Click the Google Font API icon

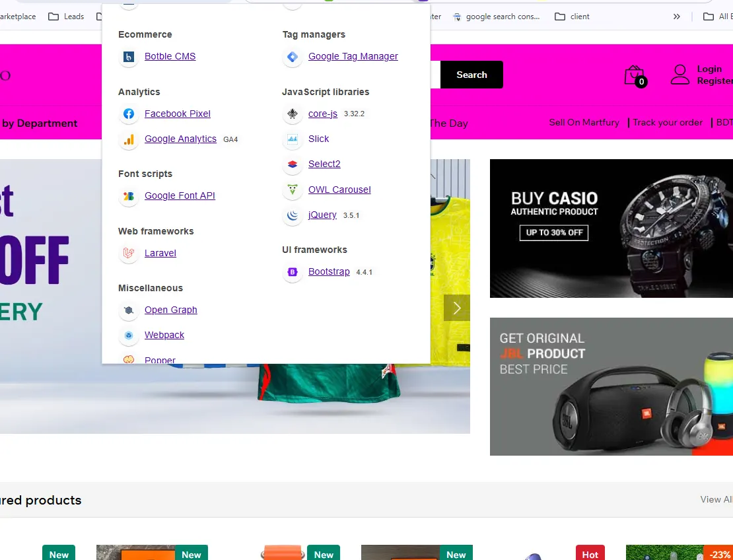tap(129, 196)
